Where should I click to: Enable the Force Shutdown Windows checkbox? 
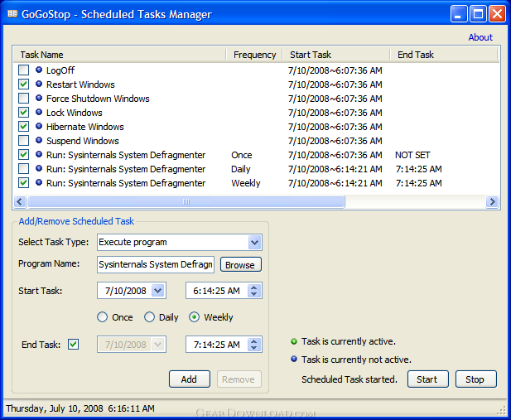pos(23,98)
